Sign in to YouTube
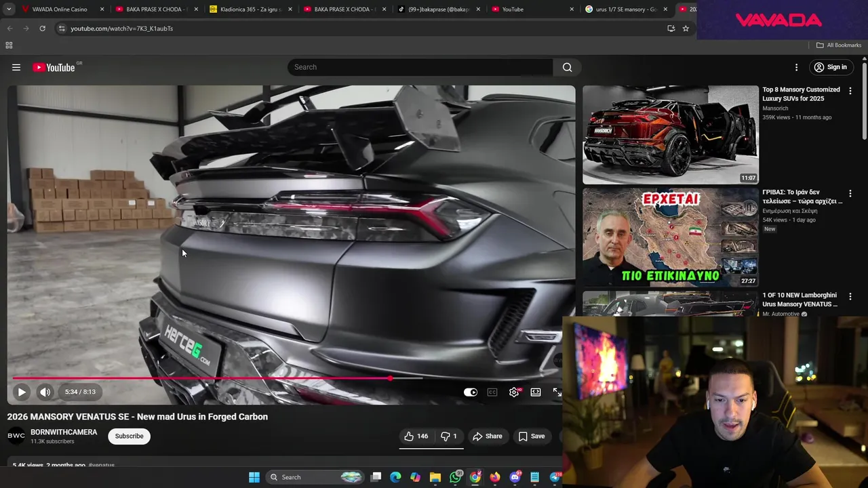Image resolution: width=868 pixels, height=488 pixels. coord(831,67)
